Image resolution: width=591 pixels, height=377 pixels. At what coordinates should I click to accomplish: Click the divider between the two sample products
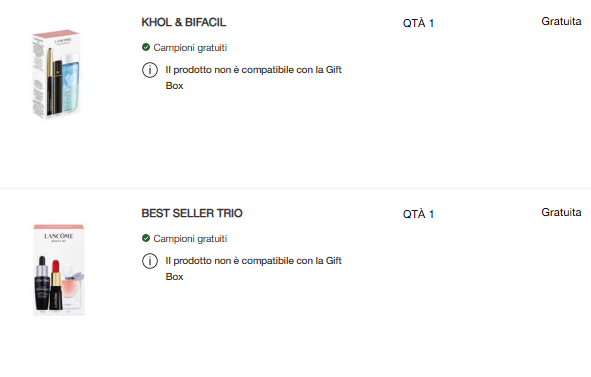tap(296, 188)
